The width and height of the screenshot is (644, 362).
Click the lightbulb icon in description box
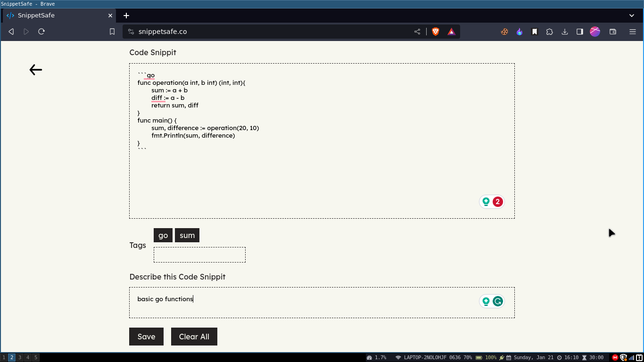tap(486, 301)
